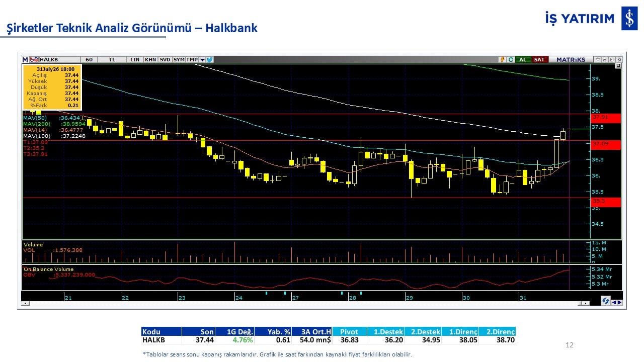Click the 2.Direnç column header

coord(498,332)
